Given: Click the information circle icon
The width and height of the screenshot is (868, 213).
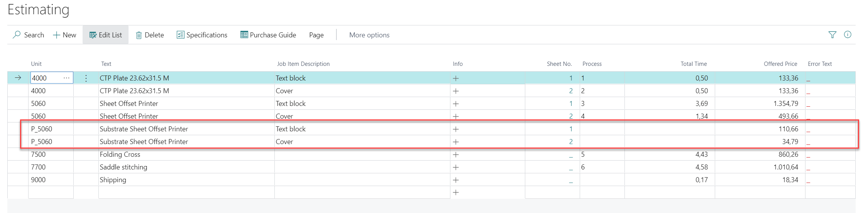Looking at the screenshot, I should pos(848,35).
